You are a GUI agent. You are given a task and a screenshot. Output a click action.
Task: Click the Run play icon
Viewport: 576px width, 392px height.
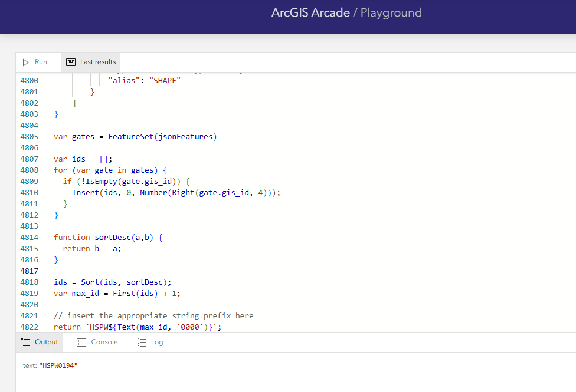pyautogui.click(x=25, y=62)
